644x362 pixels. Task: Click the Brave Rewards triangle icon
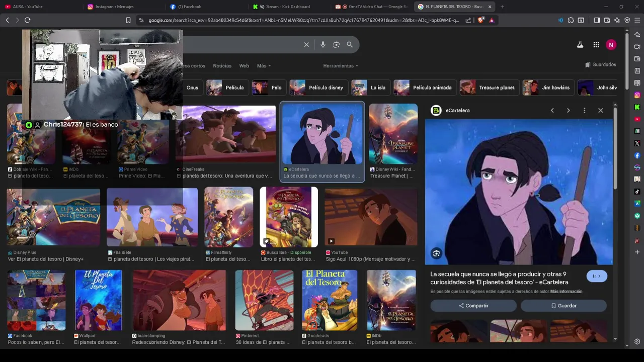492,20
